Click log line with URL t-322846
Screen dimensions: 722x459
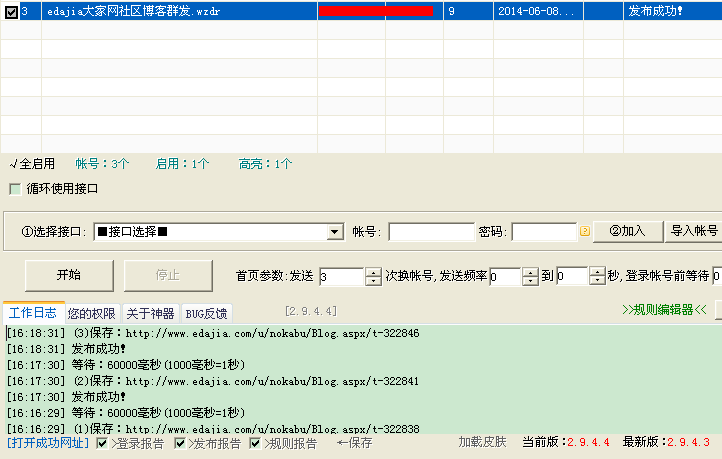click(x=213, y=333)
